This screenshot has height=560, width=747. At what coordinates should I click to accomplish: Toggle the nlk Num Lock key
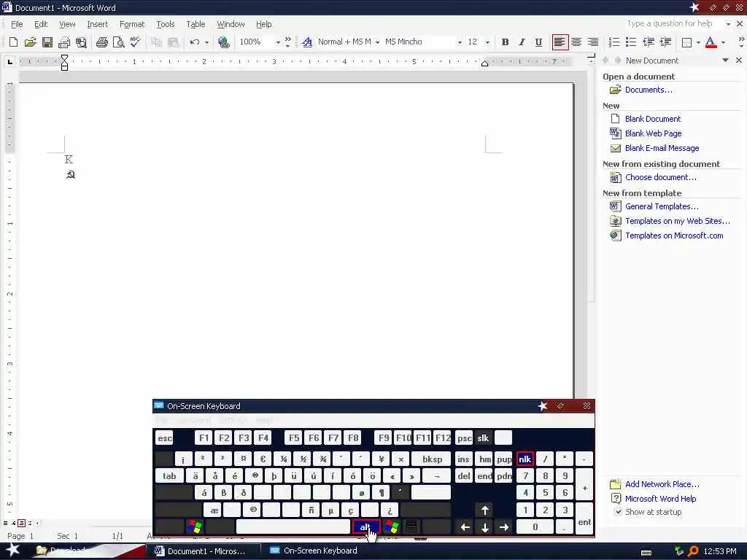coord(525,459)
